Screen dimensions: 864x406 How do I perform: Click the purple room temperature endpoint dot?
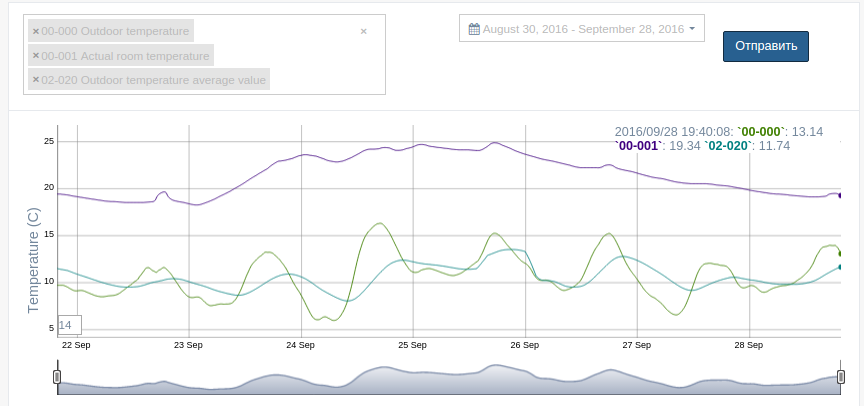[840, 195]
